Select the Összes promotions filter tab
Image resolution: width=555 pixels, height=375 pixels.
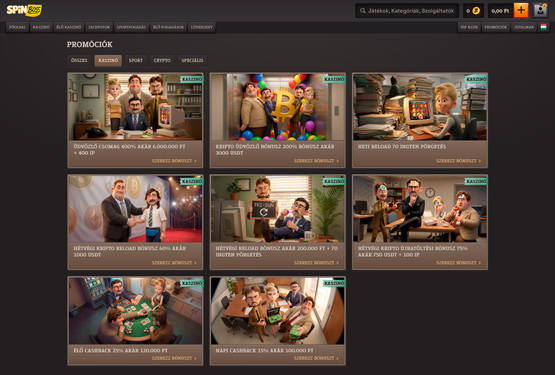(79, 61)
